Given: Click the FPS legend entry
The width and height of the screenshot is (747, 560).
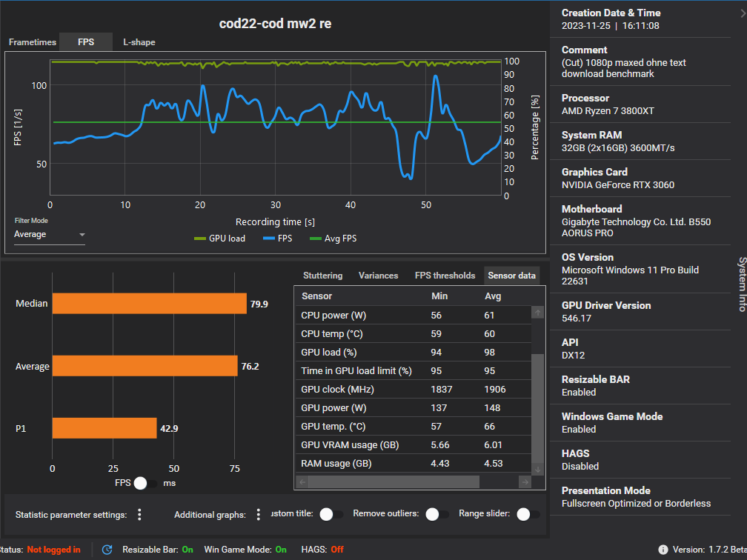Looking at the screenshot, I should pos(278,238).
